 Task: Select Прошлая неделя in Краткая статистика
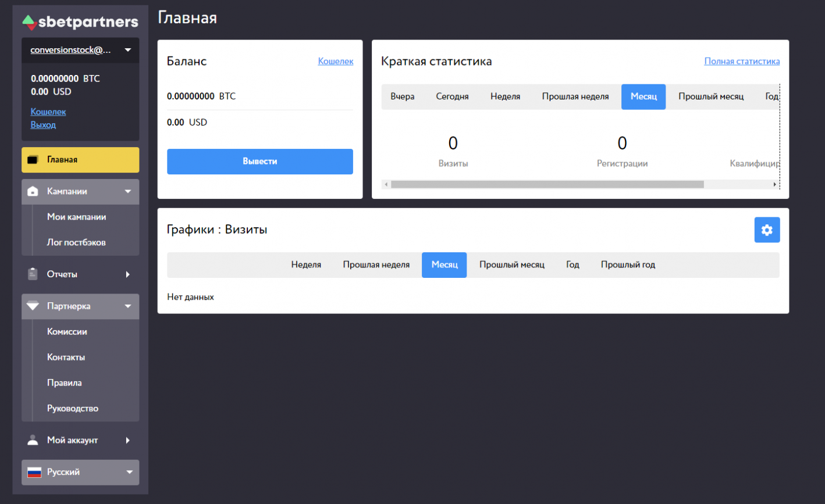pyautogui.click(x=575, y=96)
